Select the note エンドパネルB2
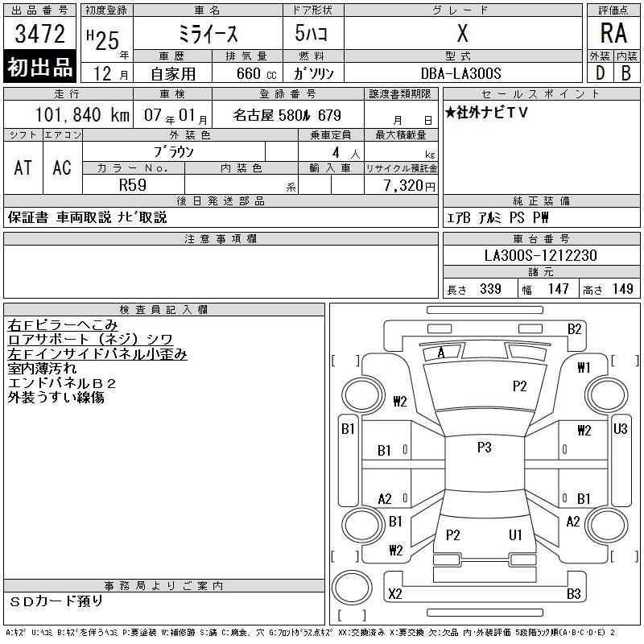 click(x=62, y=383)
